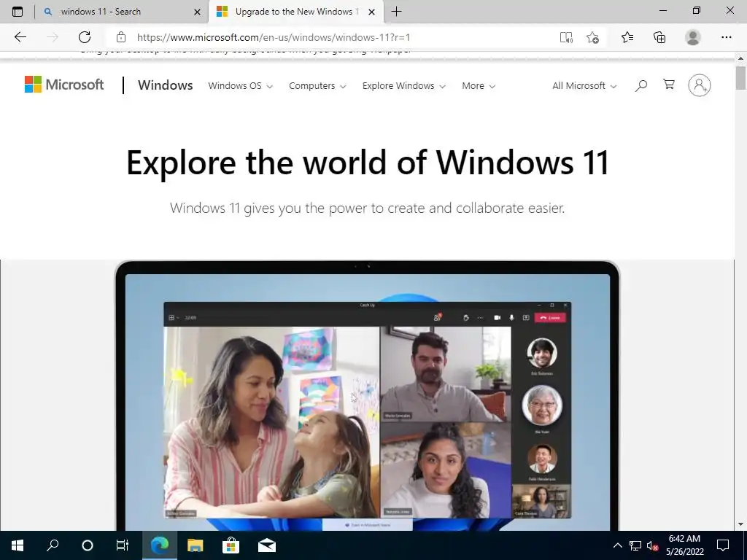Open the Favorites list icon
747x560 pixels.
pyautogui.click(x=627, y=37)
